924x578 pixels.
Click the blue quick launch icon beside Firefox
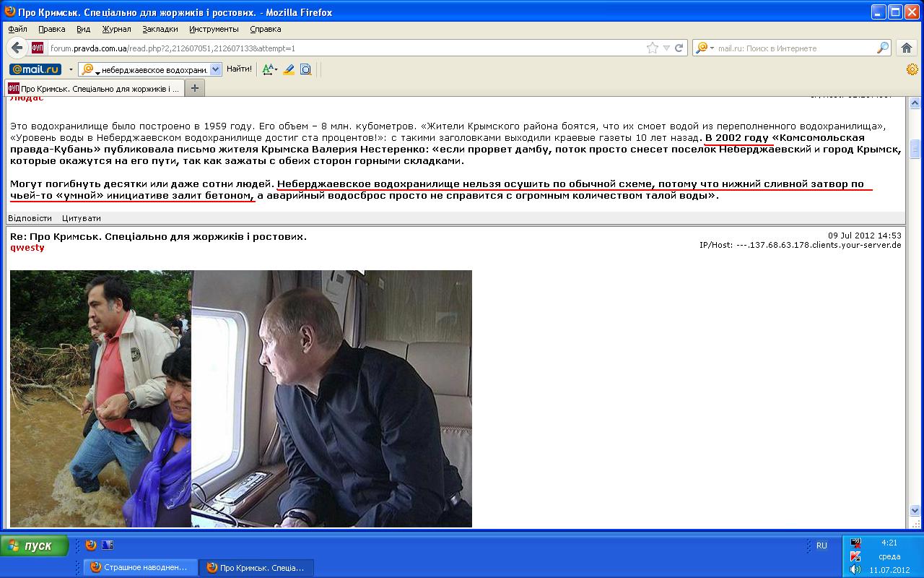click(x=108, y=545)
